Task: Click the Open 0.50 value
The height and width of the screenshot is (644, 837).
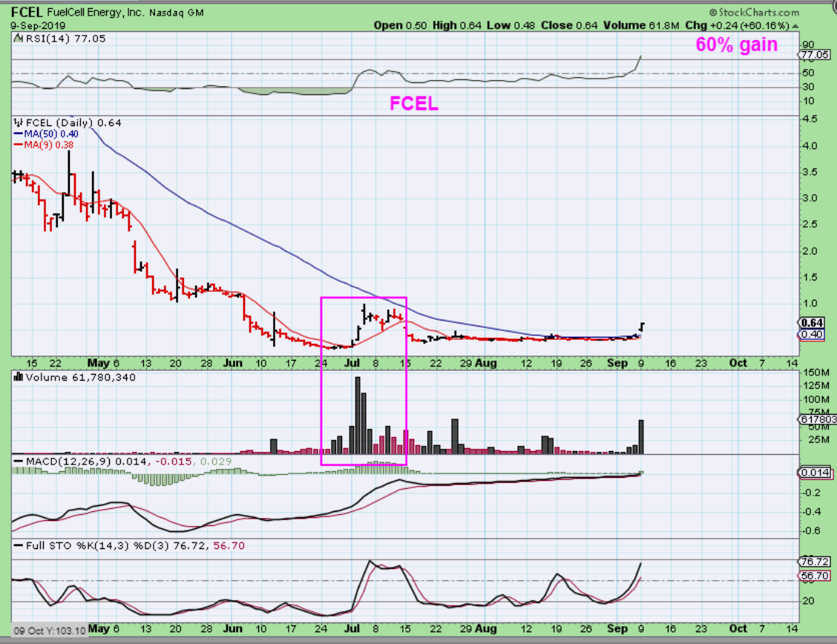Action: 400,25
